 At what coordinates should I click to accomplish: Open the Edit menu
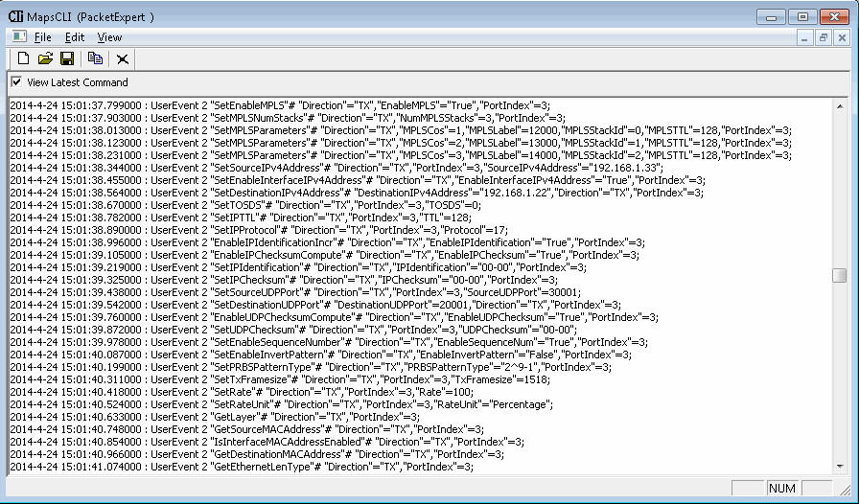pos(75,37)
